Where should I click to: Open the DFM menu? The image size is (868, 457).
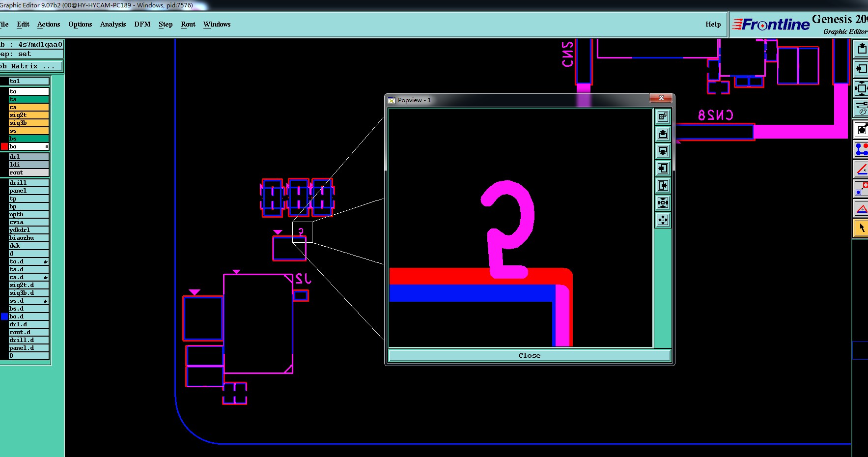pyautogui.click(x=142, y=24)
